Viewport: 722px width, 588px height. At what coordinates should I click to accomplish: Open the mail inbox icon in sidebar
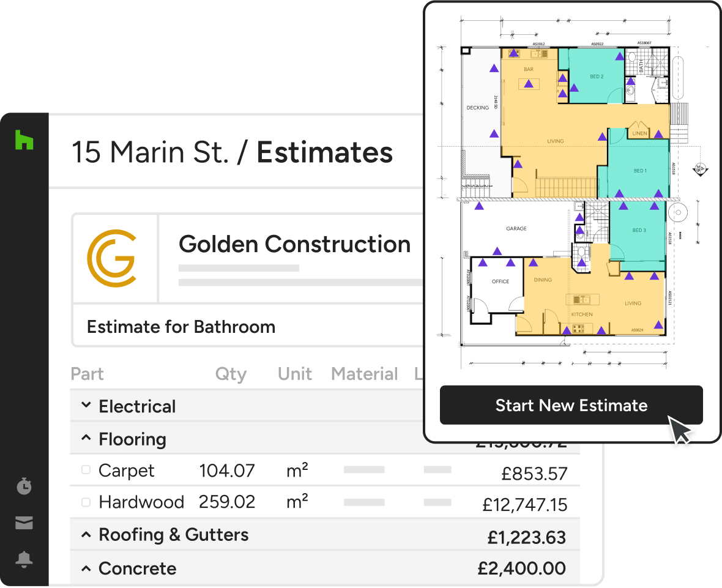click(x=24, y=523)
